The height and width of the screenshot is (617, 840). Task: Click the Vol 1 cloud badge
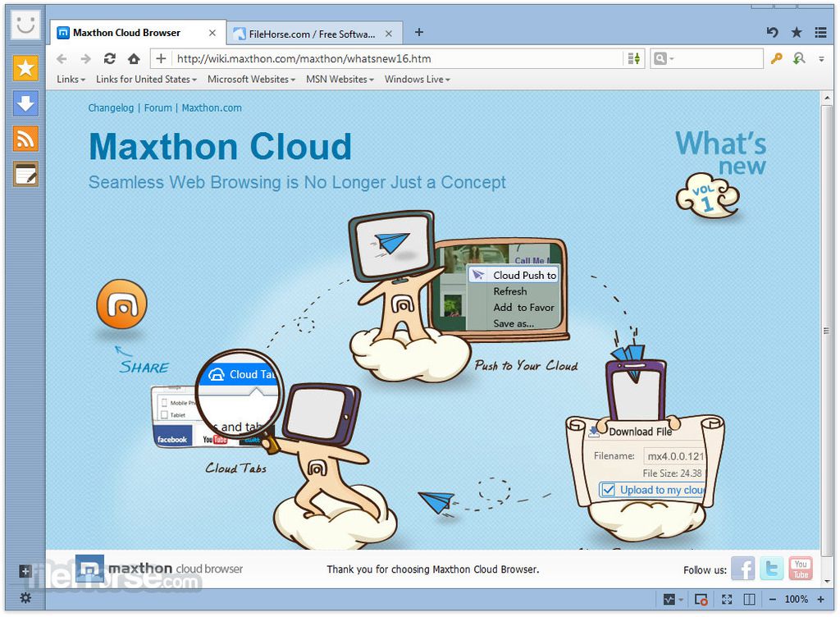coord(708,196)
